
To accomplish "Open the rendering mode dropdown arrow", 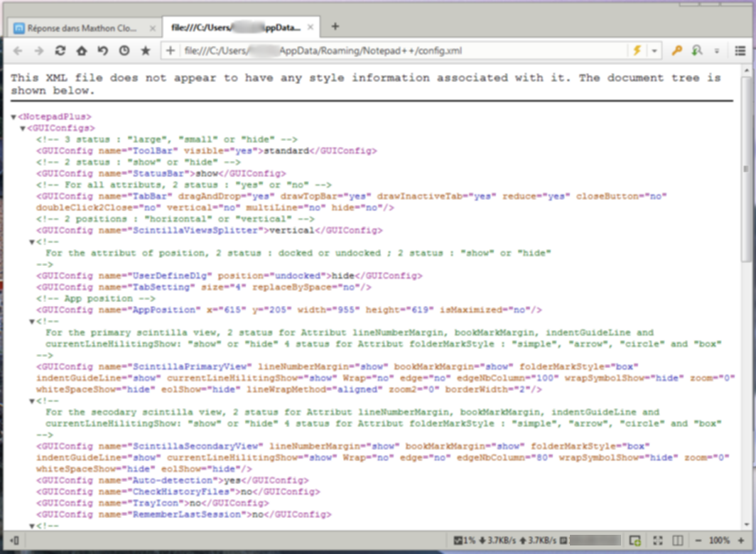I will coord(654,50).
